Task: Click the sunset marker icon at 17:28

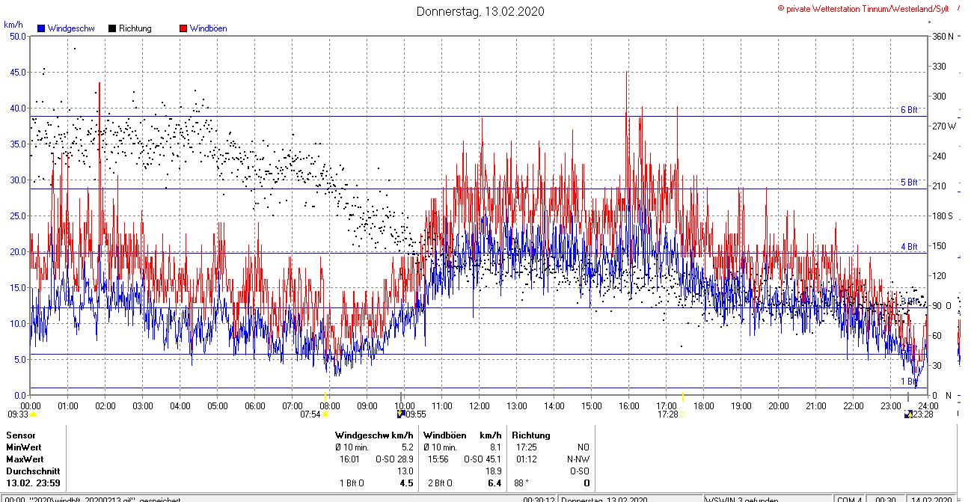Action: click(x=682, y=414)
